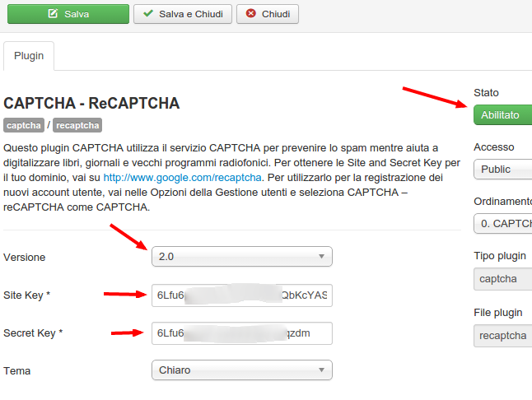Click the Tipo plugin captcha field

(x=503, y=279)
